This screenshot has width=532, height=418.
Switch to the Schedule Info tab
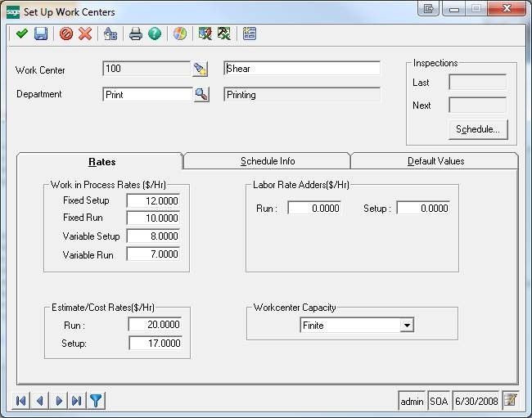[267, 161]
